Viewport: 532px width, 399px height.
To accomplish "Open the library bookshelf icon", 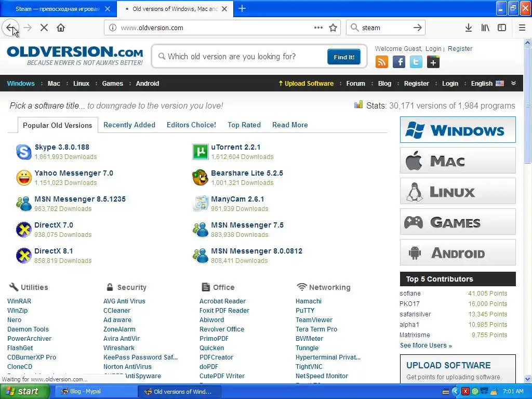I will [485, 28].
